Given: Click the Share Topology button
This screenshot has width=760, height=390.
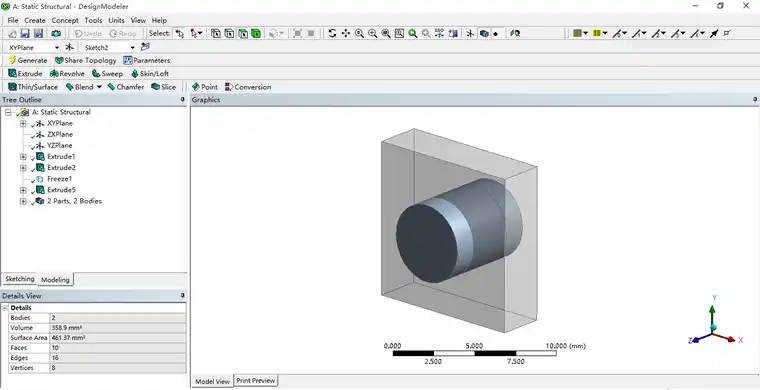Looking at the screenshot, I should [x=86, y=61].
